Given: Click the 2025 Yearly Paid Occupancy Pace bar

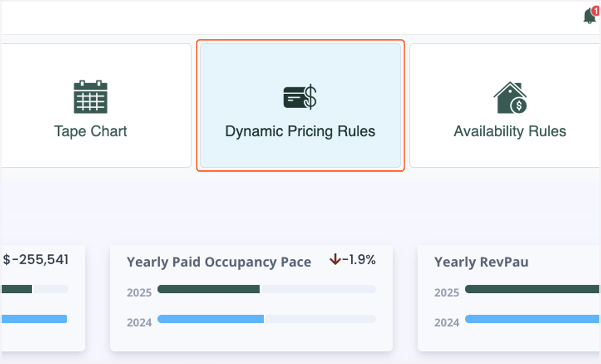Looking at the screenshot, I should click(x=266, y=289).
